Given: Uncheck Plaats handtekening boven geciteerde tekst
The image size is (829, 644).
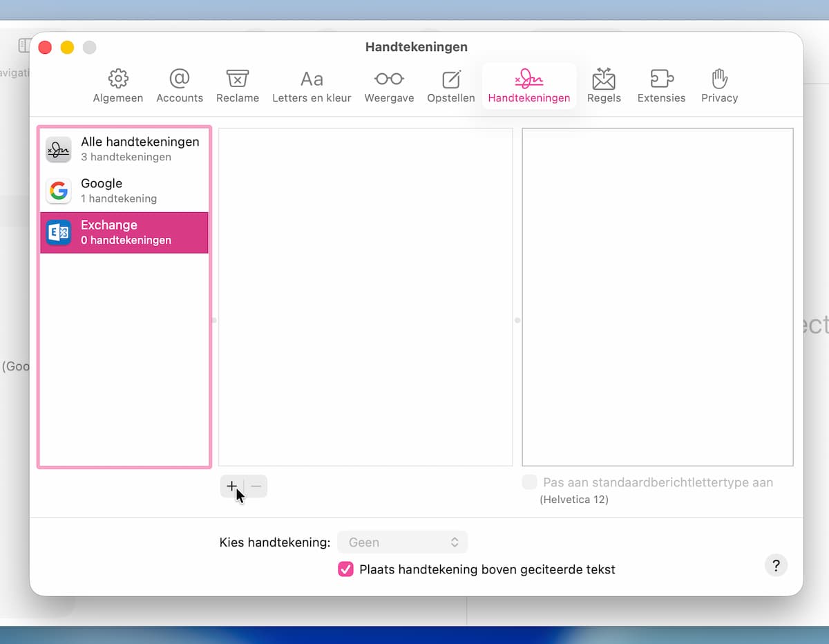Looking at the screenshot, I should point(345,569).
